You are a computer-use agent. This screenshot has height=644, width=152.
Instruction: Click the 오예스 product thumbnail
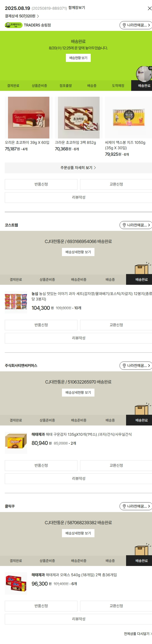(16, 584)
